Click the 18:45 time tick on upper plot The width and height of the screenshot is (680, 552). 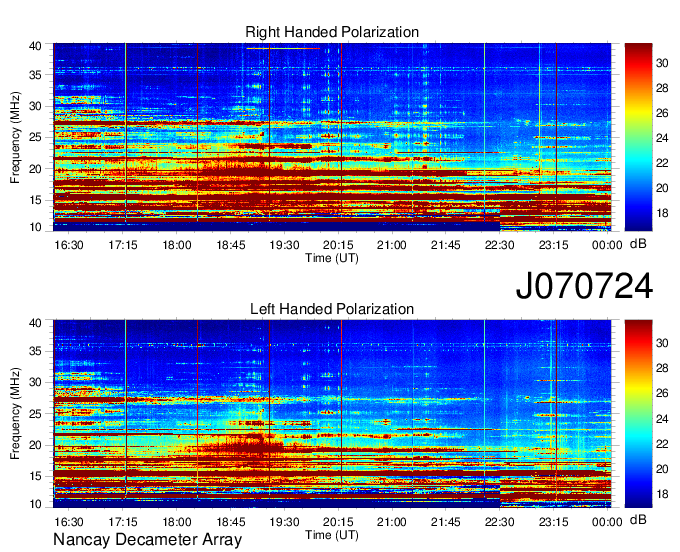[x=231, y=245]
